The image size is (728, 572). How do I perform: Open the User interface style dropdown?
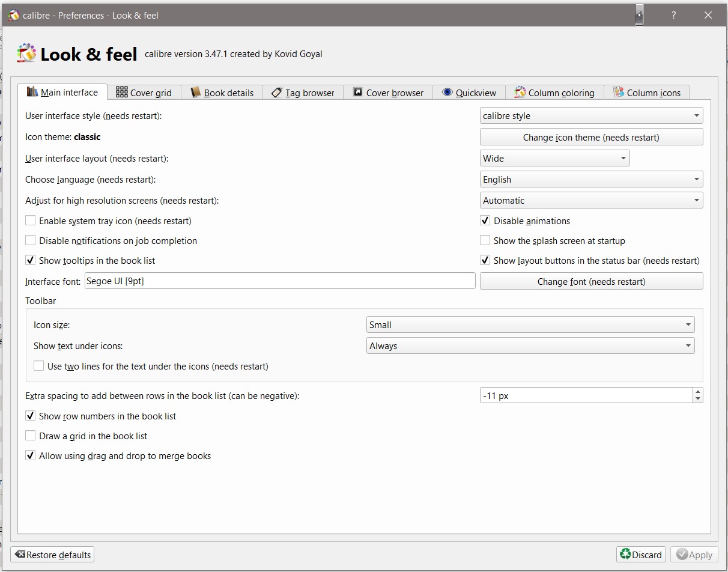coord(592,116)
